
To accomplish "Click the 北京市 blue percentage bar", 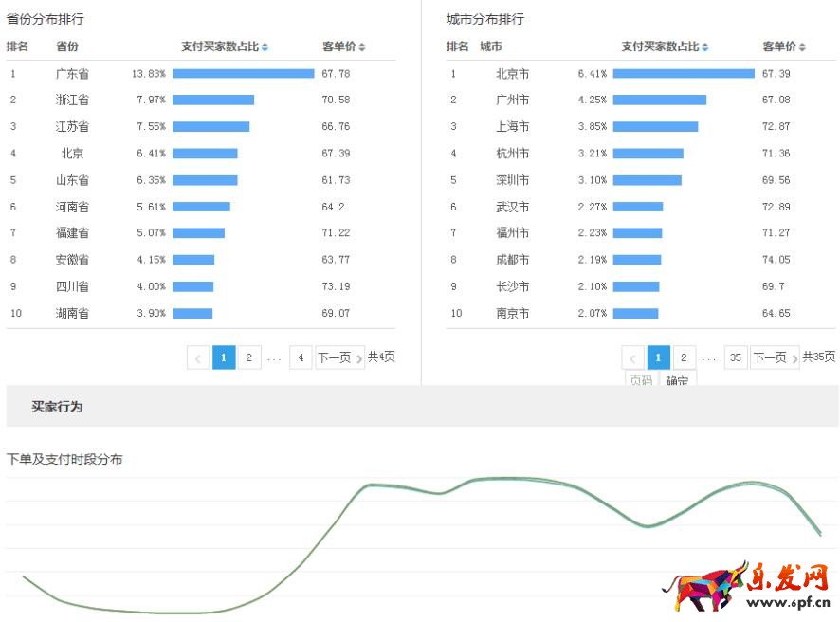I will [683, 73].
